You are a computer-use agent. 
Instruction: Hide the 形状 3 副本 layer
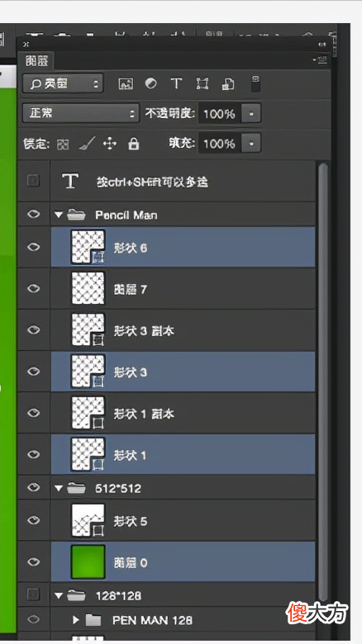tap(33, 329)
